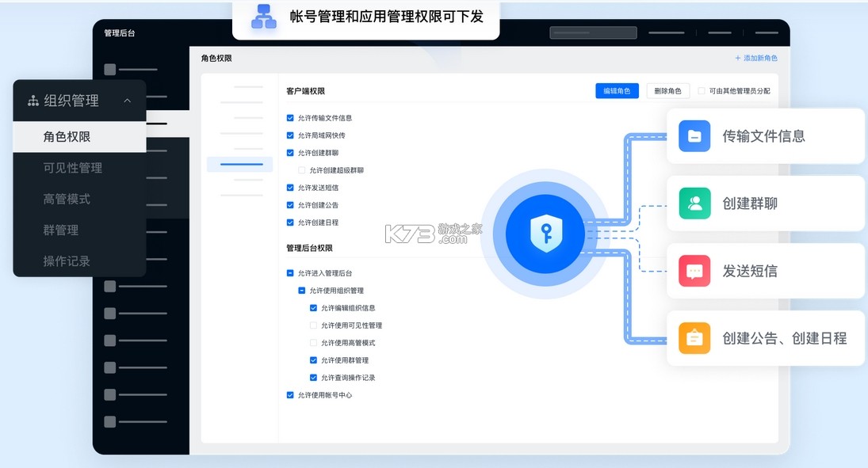Click the 编辑角色 button
868x468 pixels.
click(617, 91)
